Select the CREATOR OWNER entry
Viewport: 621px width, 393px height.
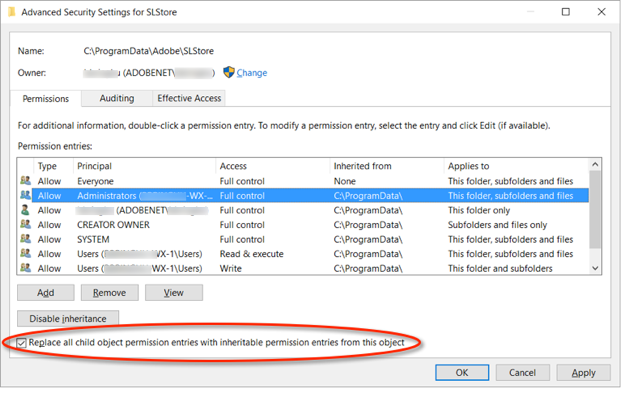click(303, 225)
